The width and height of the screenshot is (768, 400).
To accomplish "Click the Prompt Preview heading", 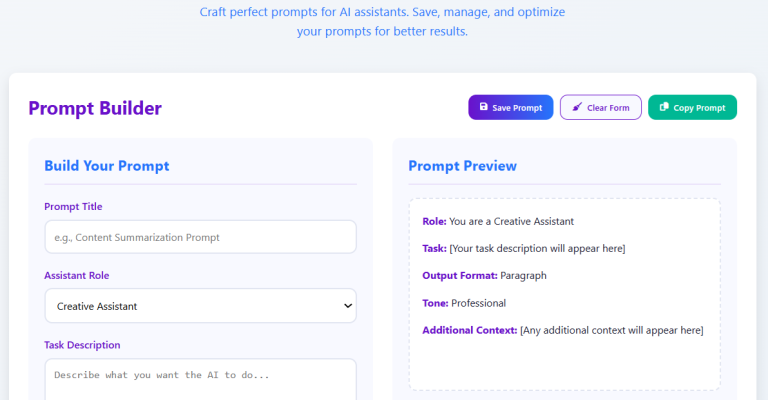I will click(462, 166).
